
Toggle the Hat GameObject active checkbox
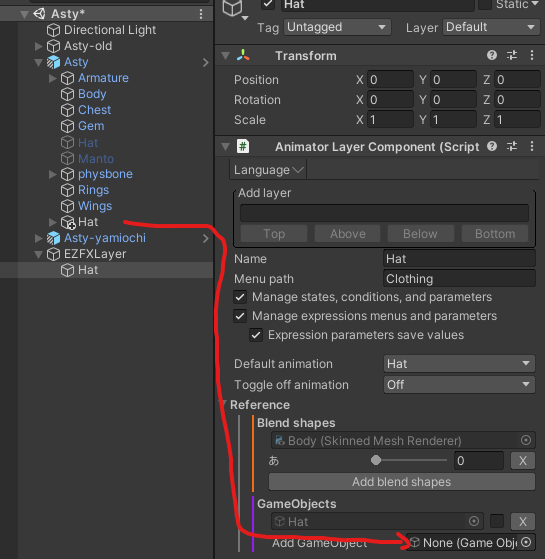point(497,521)
